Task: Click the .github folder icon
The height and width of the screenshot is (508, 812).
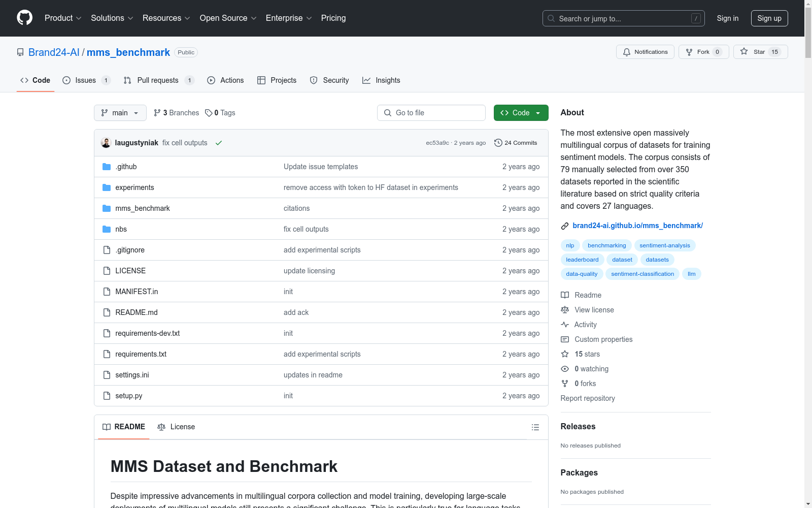Action: tap(107, 167)
